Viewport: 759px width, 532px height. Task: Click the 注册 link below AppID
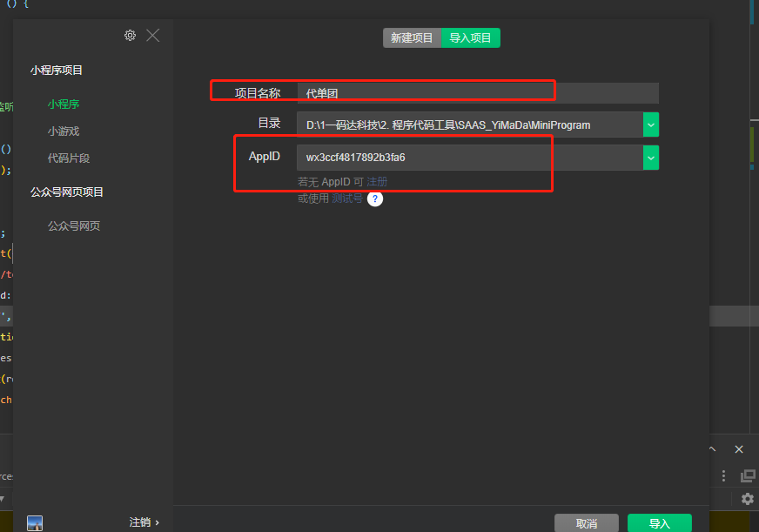point(377,182)
